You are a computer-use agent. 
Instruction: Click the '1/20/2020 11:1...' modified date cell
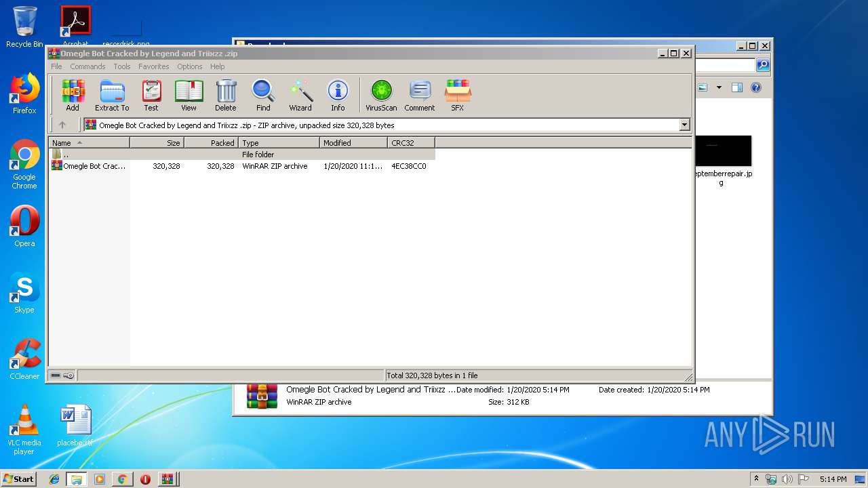(353, 166)
